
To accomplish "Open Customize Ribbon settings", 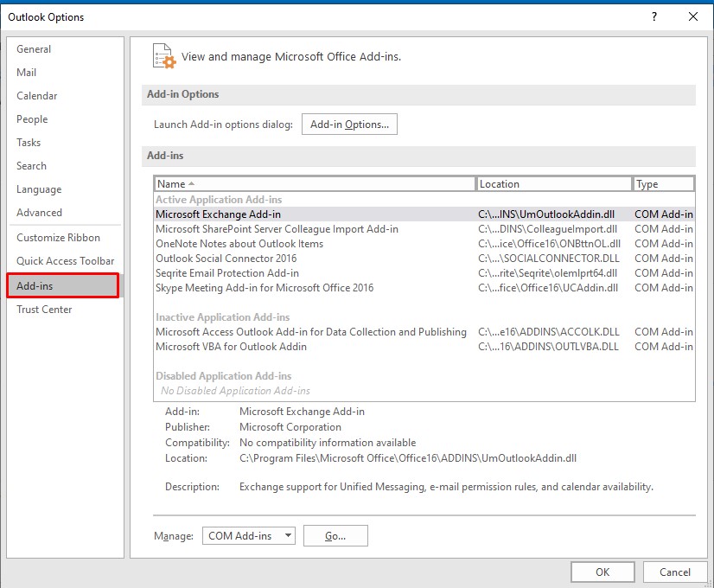I will point(58,238).
